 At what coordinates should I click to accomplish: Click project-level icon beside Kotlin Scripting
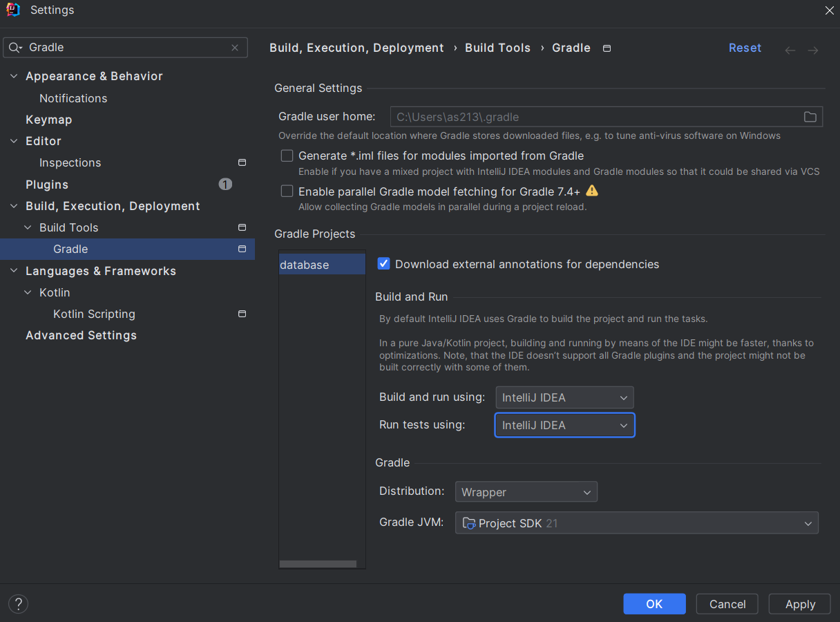242,314
